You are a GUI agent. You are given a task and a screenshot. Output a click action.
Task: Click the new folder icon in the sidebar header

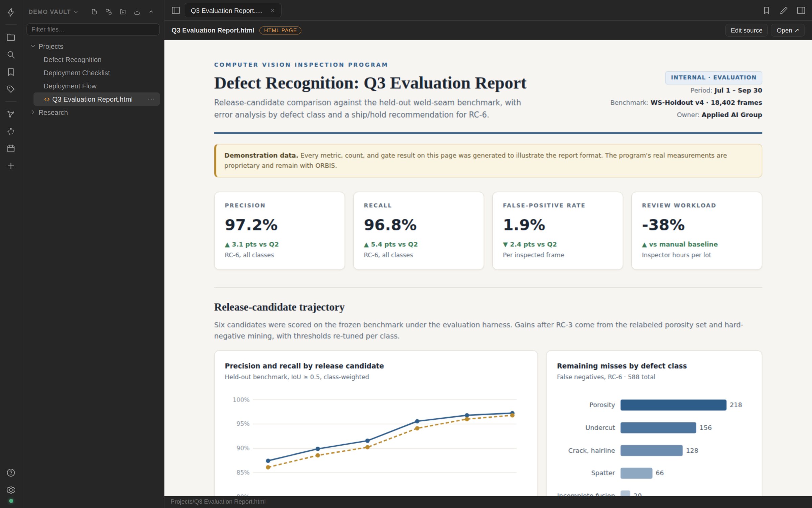coord(123,12)
